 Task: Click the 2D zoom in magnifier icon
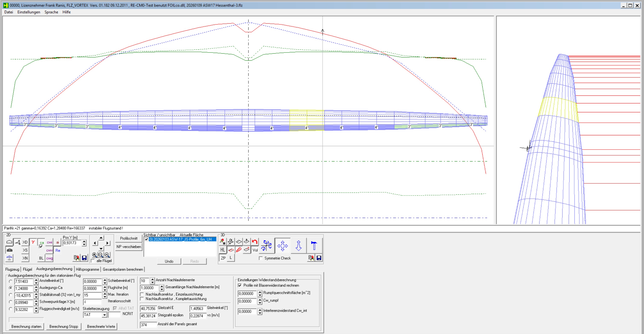(x=95, y=255)
